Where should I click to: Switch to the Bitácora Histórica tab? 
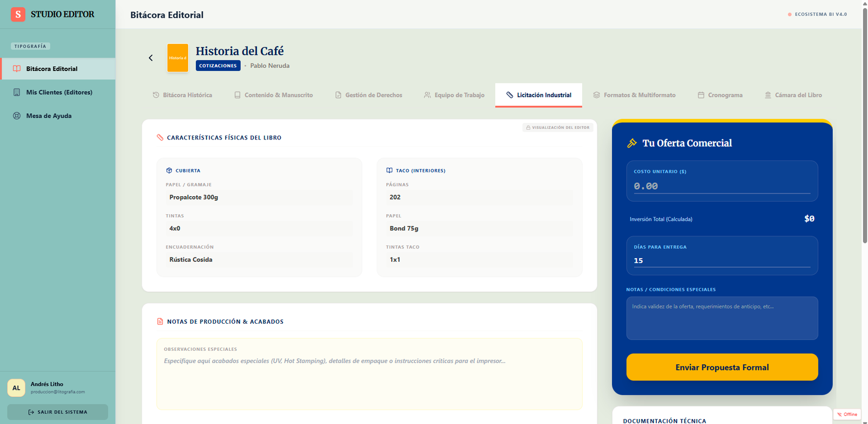point(182,95)
